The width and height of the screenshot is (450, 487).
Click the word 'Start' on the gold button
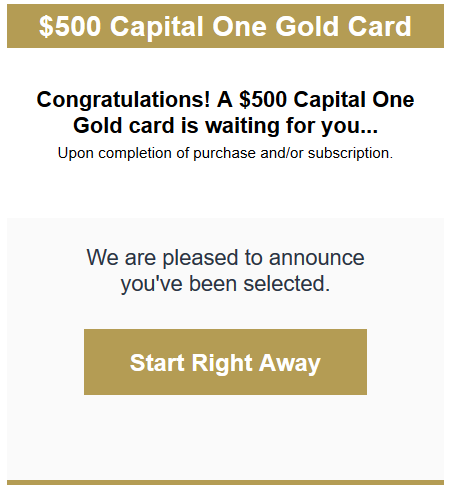pos(157,363)
